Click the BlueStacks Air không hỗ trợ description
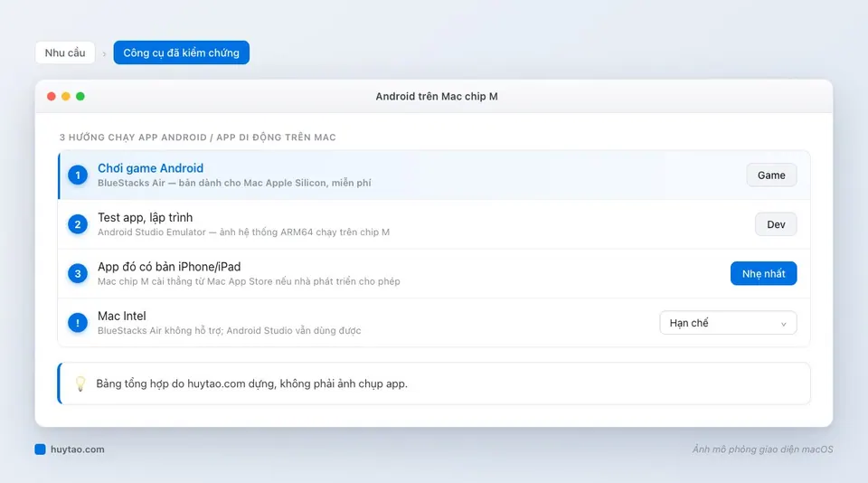Image resolution: width=868 pixels, height=483 pixels. coord(229,331)
